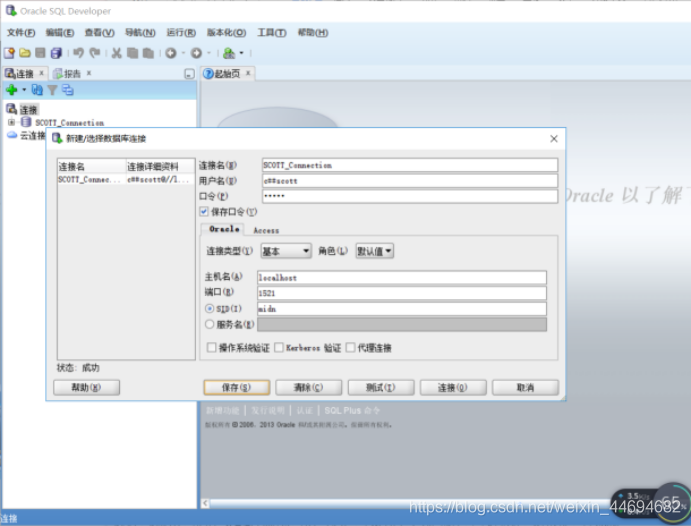This screenshot has height=526, width=691.
Task: Open dropdown arrow next to green plus
Action: coord(24,90)
